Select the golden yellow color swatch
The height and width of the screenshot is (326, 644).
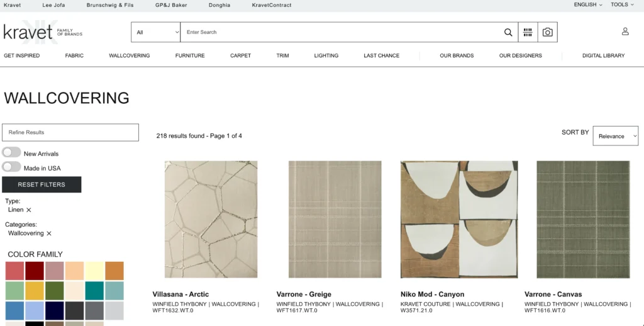[x=35, y=291]
